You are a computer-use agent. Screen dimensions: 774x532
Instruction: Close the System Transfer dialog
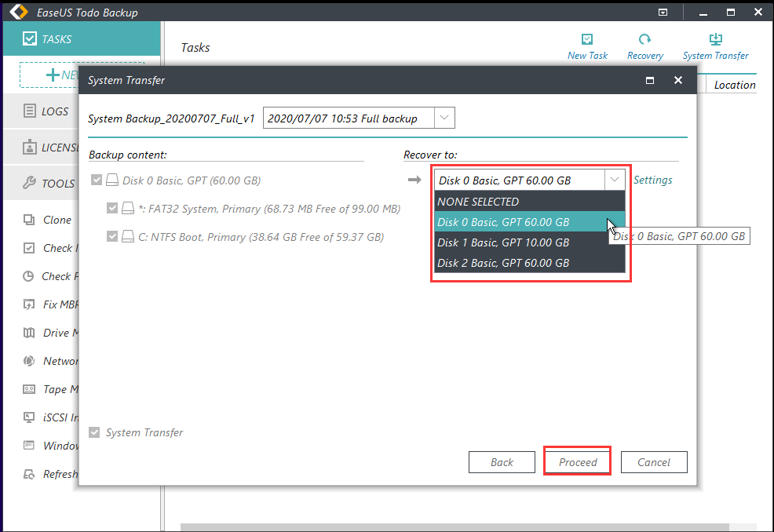(x=678, y=80)
